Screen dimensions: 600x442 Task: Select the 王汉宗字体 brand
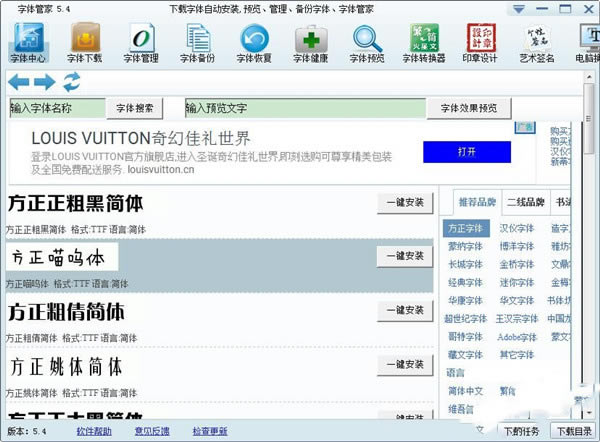point(517,319)
